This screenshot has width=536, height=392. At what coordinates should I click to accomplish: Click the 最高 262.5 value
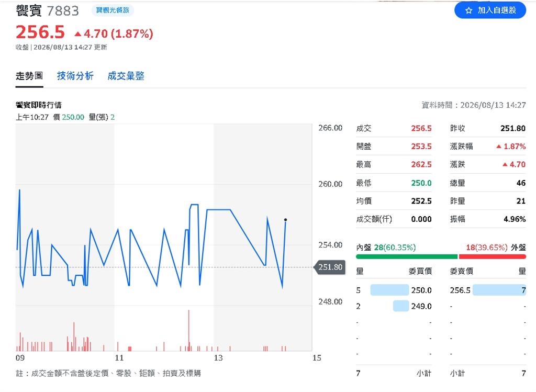pyautogui.click(x=421, y=164)
